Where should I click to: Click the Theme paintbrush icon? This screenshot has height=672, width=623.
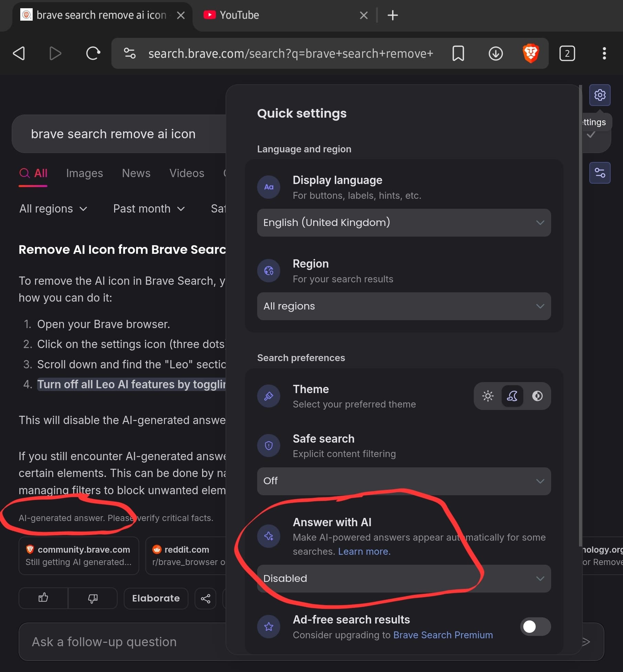[x=269, y=396]
